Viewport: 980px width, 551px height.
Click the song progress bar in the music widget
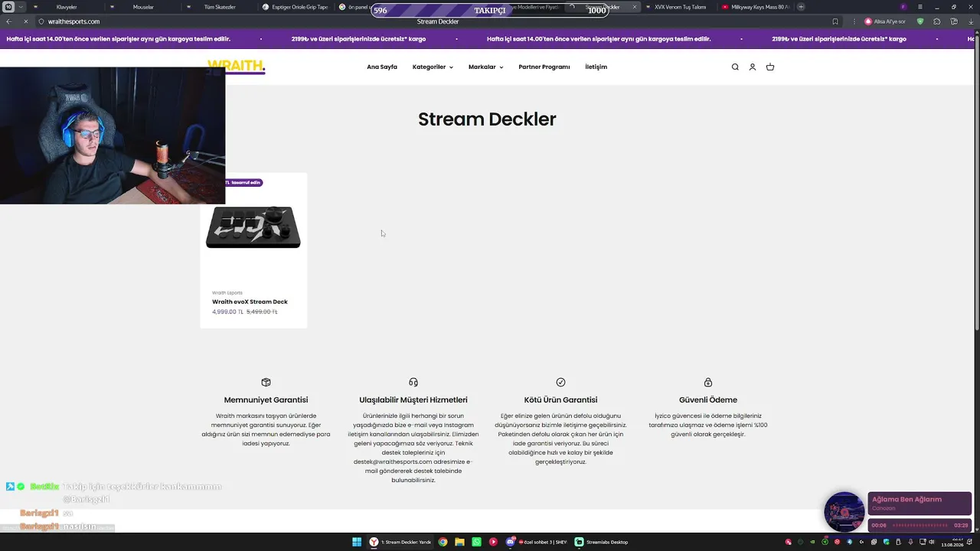(x=920, y=526)
